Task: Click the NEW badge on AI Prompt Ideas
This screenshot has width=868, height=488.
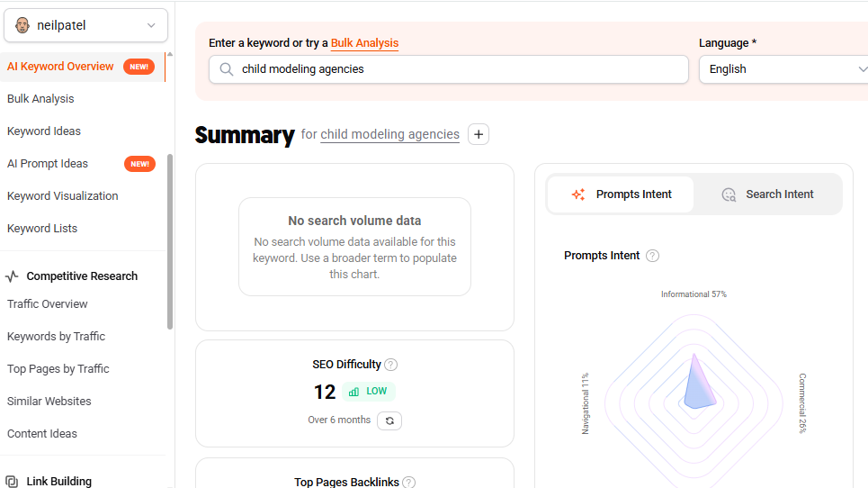Action: click(139, 164)
